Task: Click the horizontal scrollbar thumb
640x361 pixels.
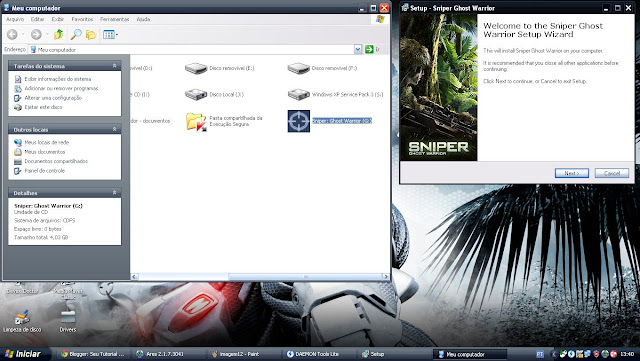Action: coord(305,277)
